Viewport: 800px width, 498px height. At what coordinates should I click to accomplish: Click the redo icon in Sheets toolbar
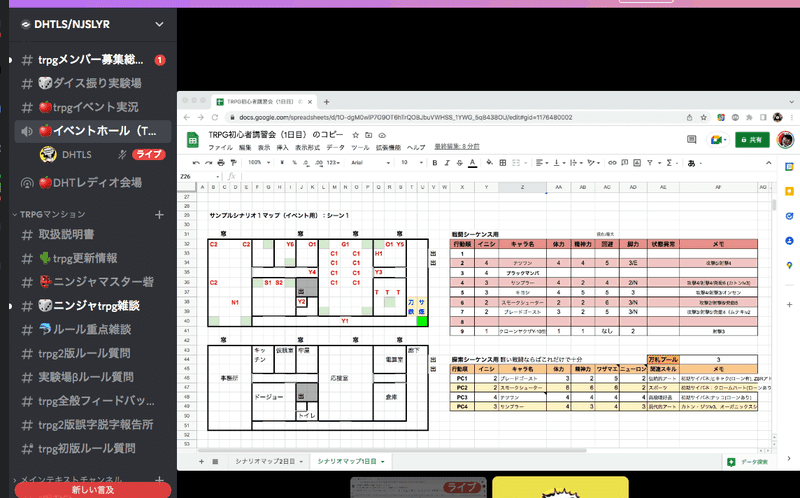coord(208,163)
